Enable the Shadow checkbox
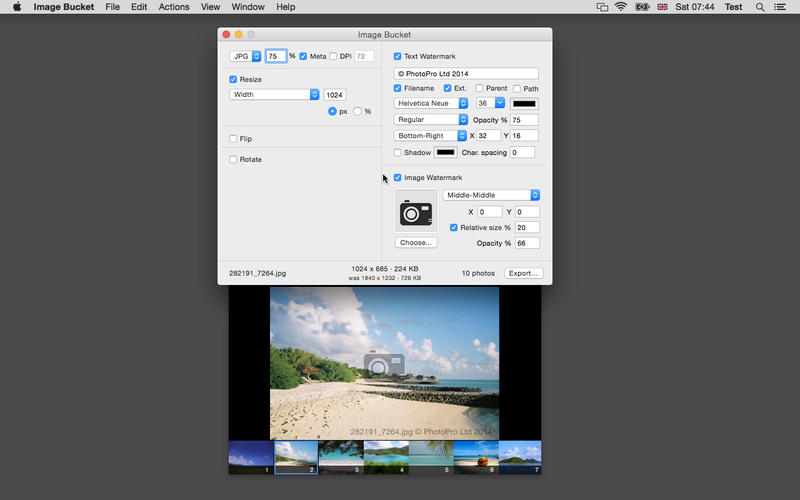The image size is (800, 500). [397, 153]
